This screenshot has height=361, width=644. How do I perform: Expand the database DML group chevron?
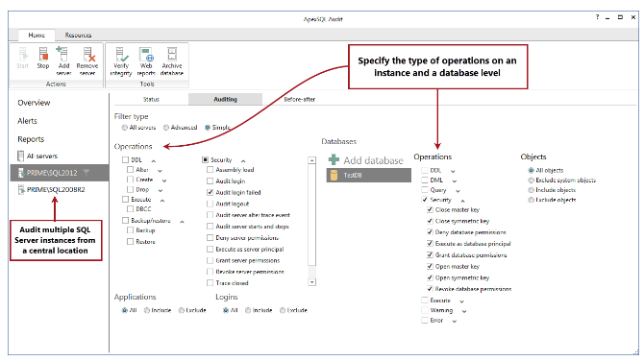455,180
